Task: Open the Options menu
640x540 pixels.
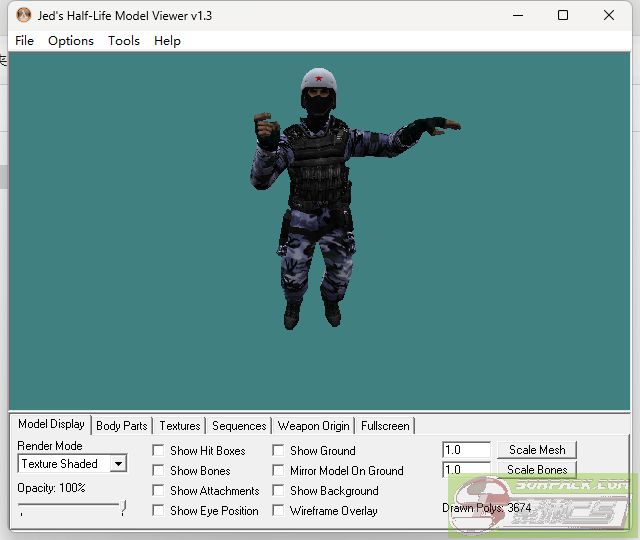Action: coord(71,41)
